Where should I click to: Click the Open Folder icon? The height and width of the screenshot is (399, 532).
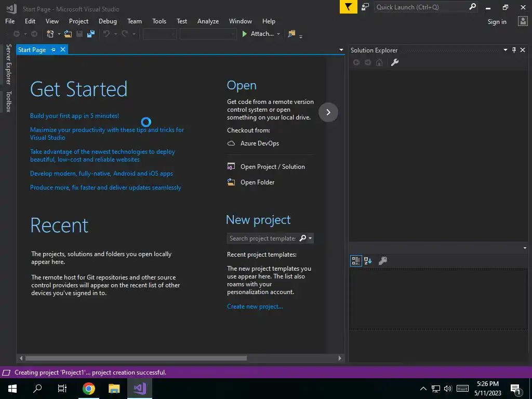231,182
